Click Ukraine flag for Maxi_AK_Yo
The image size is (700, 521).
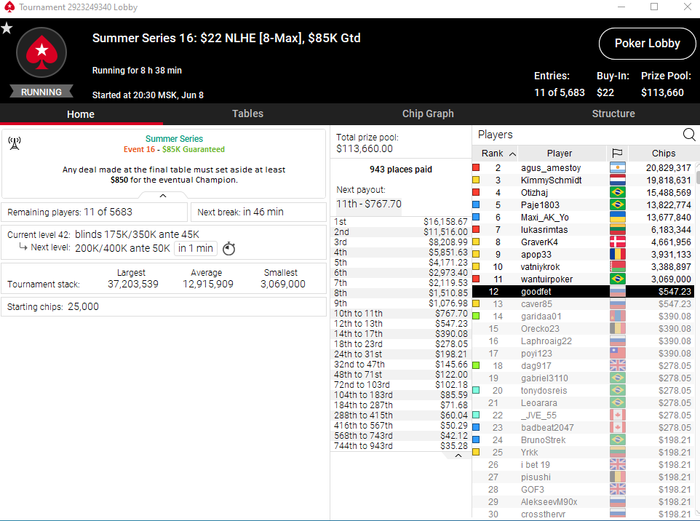[x=617, y=217]
